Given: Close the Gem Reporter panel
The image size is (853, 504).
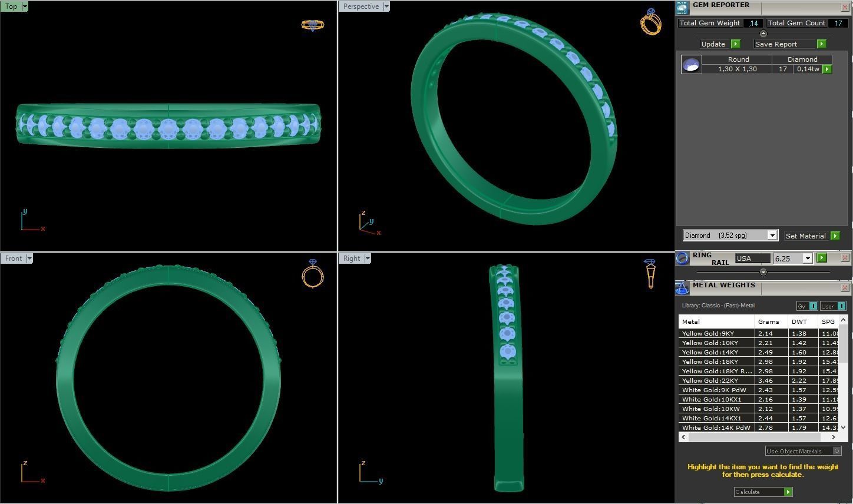Looking at the screenshot, I should (x=845, y=8).
